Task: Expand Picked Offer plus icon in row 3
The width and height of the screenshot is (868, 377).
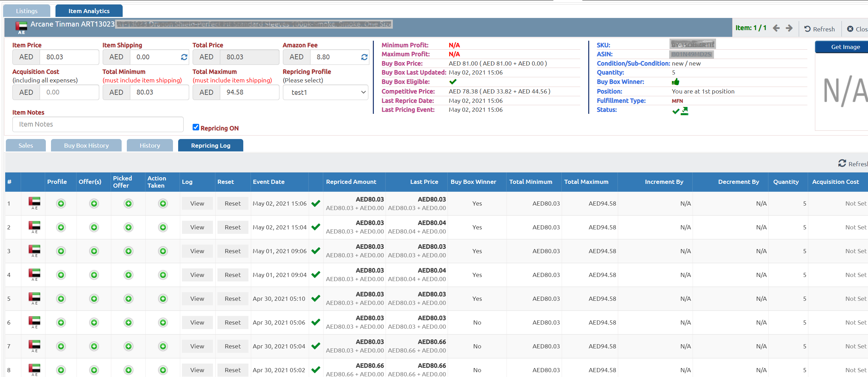Action: click(129, 251)
